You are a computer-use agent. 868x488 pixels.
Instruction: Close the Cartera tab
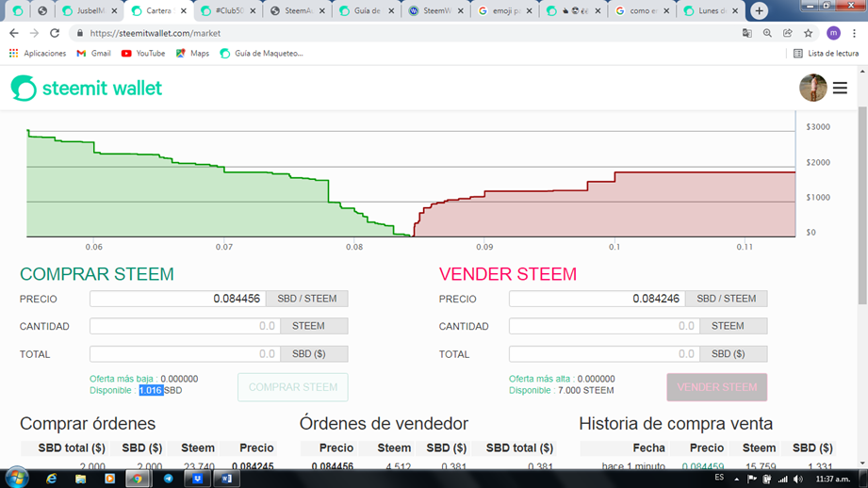[x=184, y=10]
